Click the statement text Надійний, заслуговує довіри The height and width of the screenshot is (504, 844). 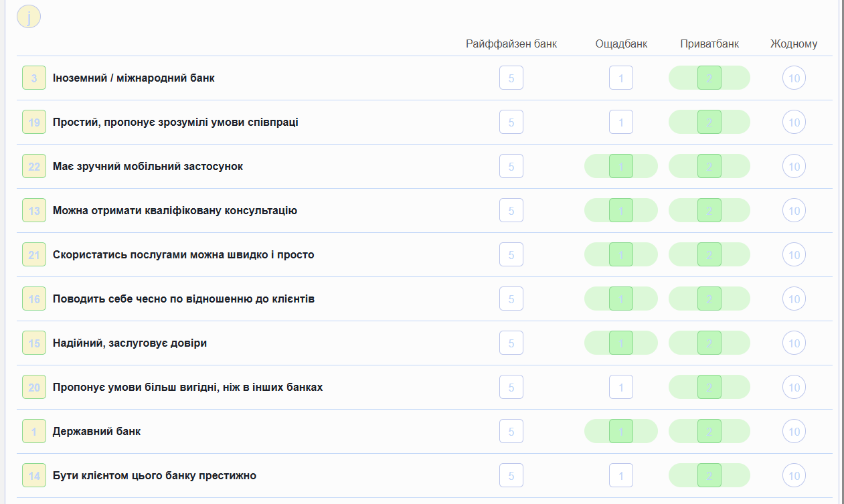pyautogui.click(x=130, y=343)
